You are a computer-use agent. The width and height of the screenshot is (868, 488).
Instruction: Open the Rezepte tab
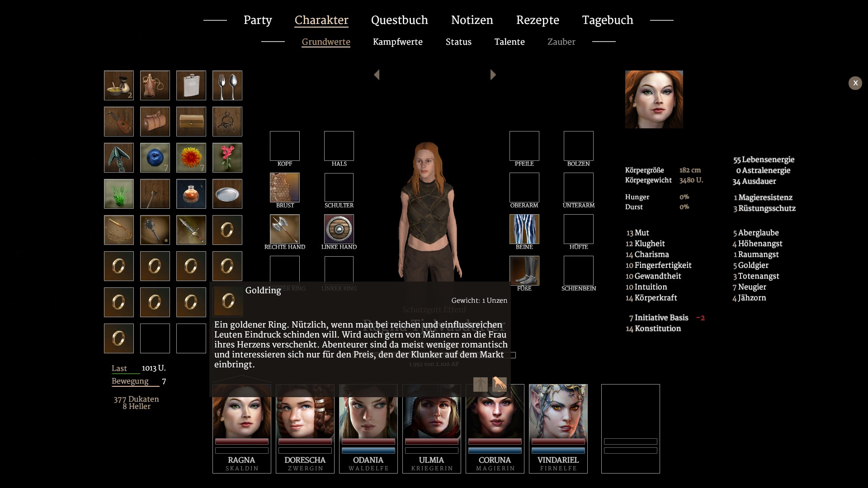pos(538,20)
